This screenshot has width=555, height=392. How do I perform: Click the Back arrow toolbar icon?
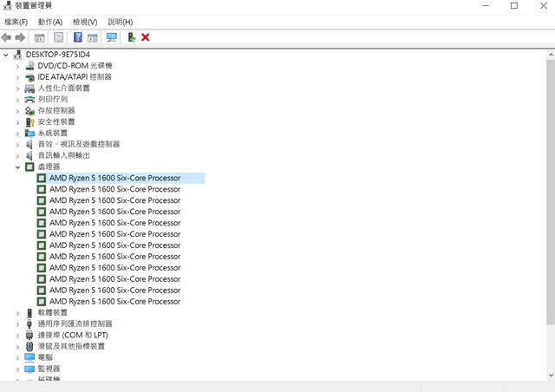tap(7, 37)
